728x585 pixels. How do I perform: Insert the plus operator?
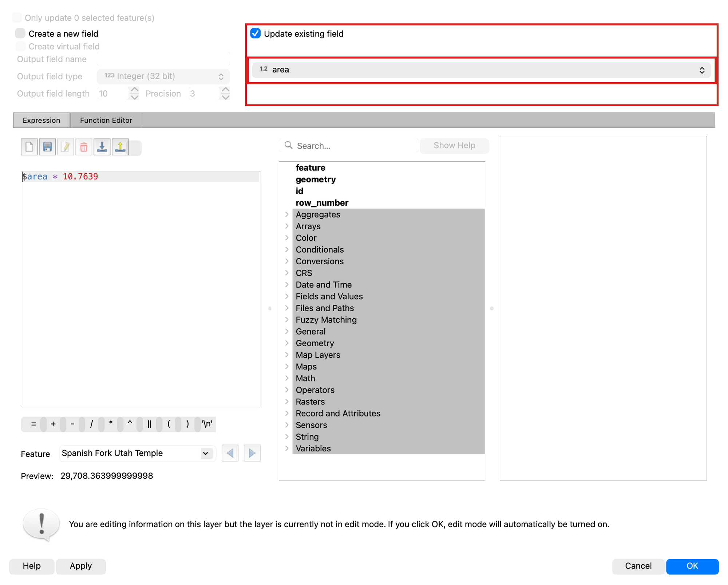pyautogui.click(x=53, y=424)
